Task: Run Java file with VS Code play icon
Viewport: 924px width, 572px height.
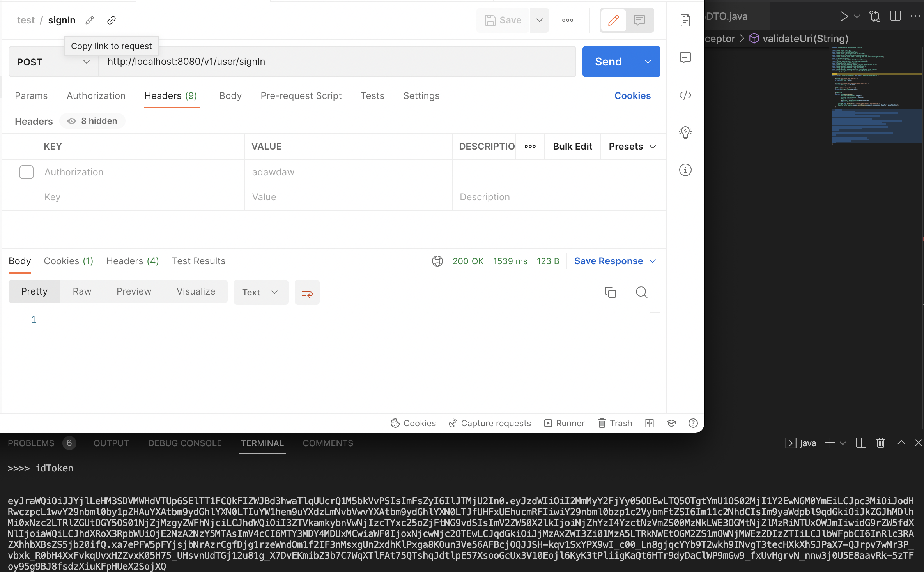Action: (844, 16)
